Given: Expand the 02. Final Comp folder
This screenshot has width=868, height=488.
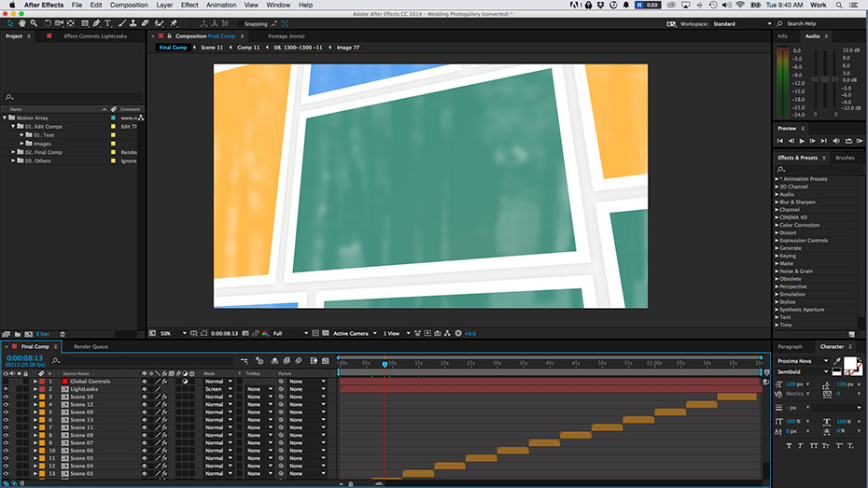Looking at the screenshot, I should pos(14,152).
